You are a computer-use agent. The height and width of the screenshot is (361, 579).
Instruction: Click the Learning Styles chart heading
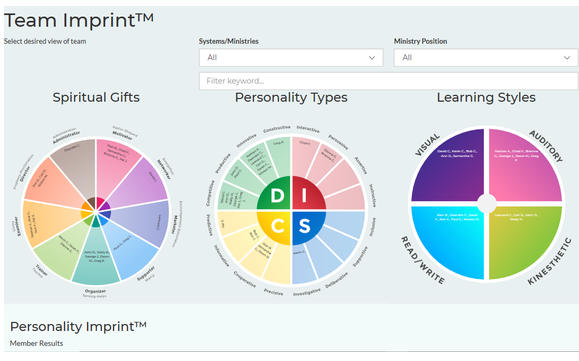[x=486, y=97]
